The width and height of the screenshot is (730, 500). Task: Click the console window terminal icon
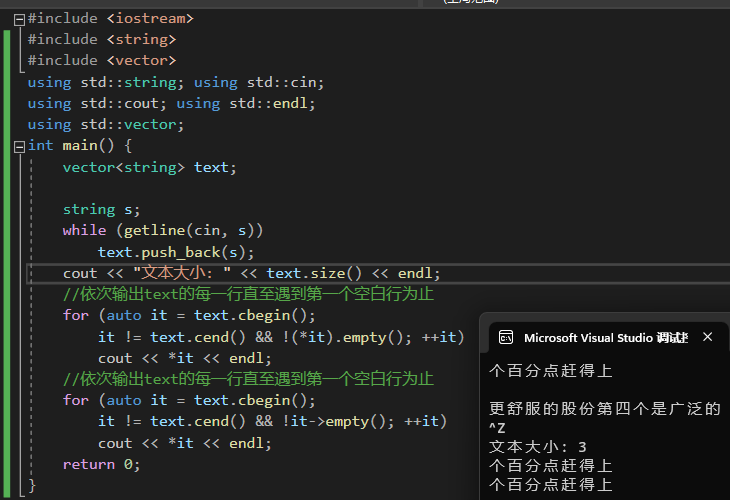[x=506, y=338]
